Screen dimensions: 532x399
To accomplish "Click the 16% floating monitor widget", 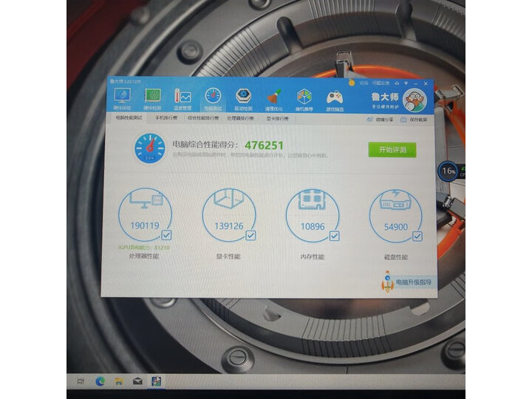I will (x=449, y=171).
